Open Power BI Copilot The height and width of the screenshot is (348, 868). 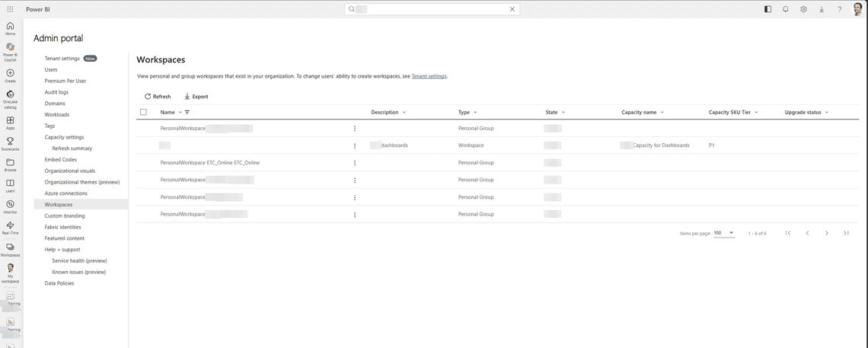(10, 52)
